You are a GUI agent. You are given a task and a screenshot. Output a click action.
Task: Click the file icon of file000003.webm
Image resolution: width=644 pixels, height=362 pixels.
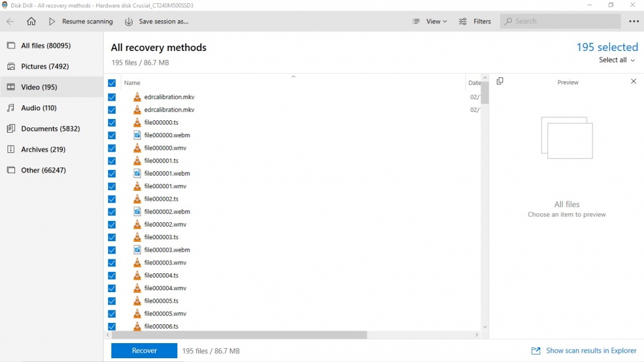tap(137, 250)
